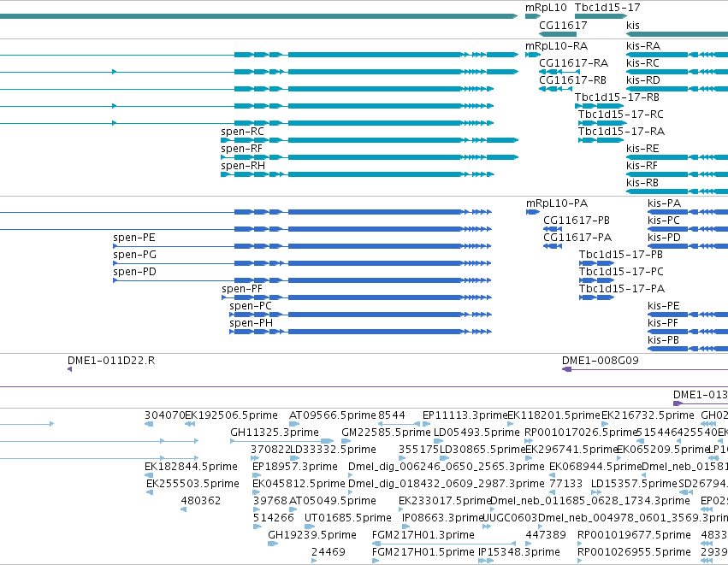Click protein Tbc1d15-17-PC
This screenshot has height=565, width=728.
point(621,273)
